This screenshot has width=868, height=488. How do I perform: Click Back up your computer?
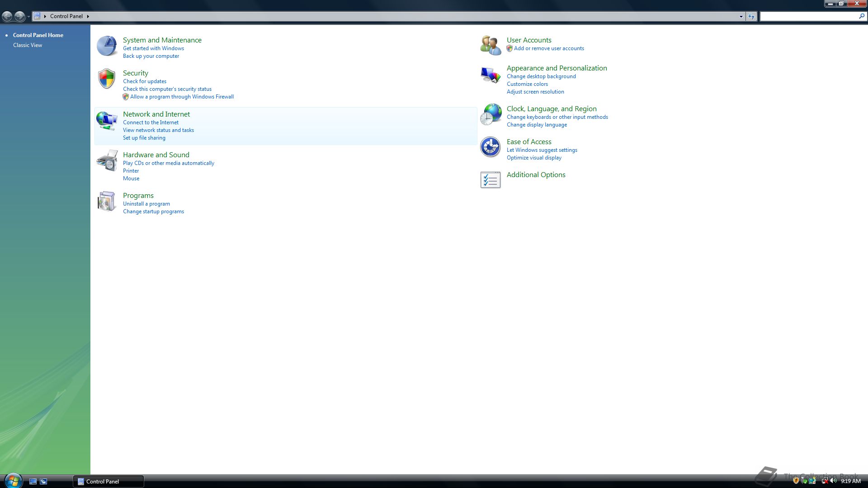point(151,56)
